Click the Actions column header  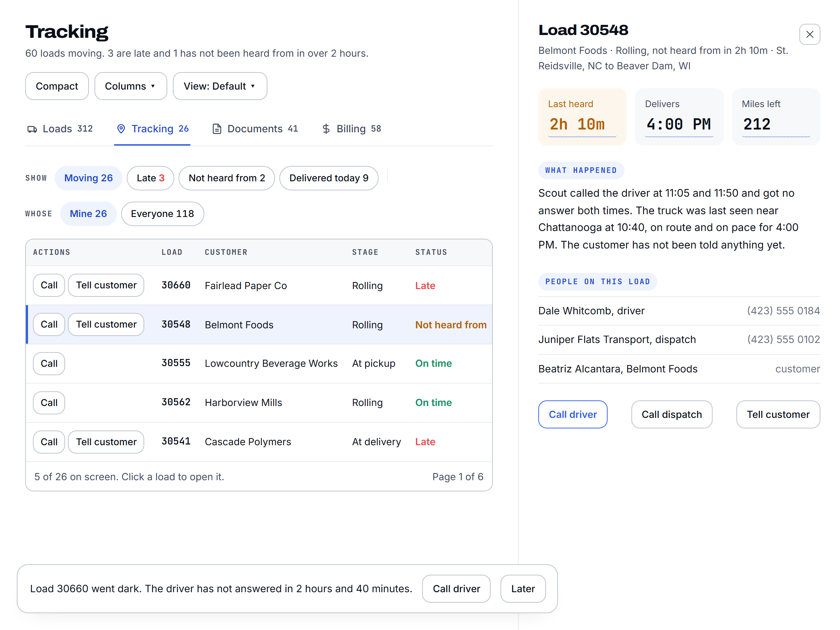click(x=52, y=252)
